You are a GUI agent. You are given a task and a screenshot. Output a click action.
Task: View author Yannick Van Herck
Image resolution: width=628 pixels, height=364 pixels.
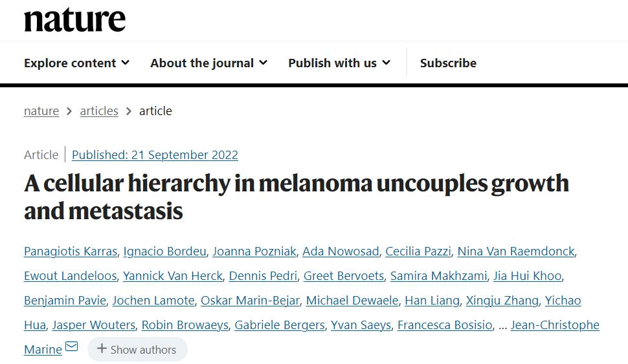pyautogui.click(x=173, y=275)
